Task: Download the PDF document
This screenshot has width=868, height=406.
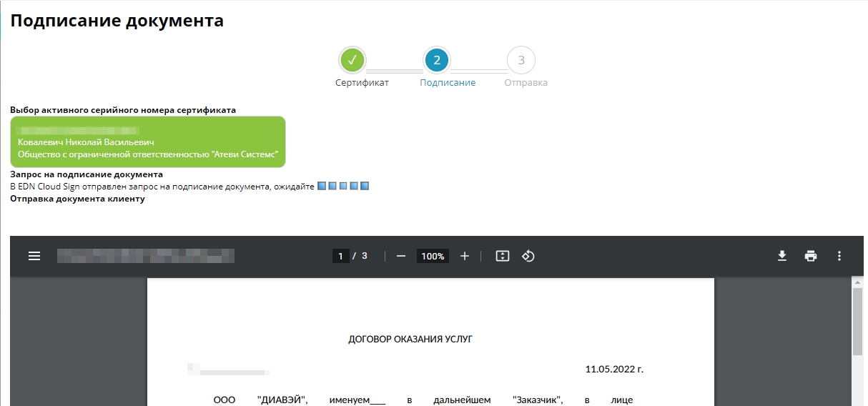Action: (782, 256)
